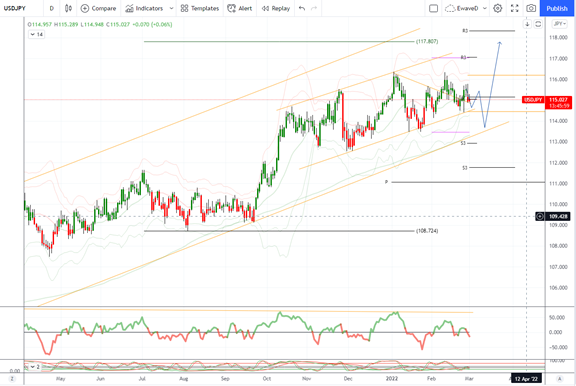Open the JPY currency dropdown
576x386 pixels.
[x=559, y=24]
